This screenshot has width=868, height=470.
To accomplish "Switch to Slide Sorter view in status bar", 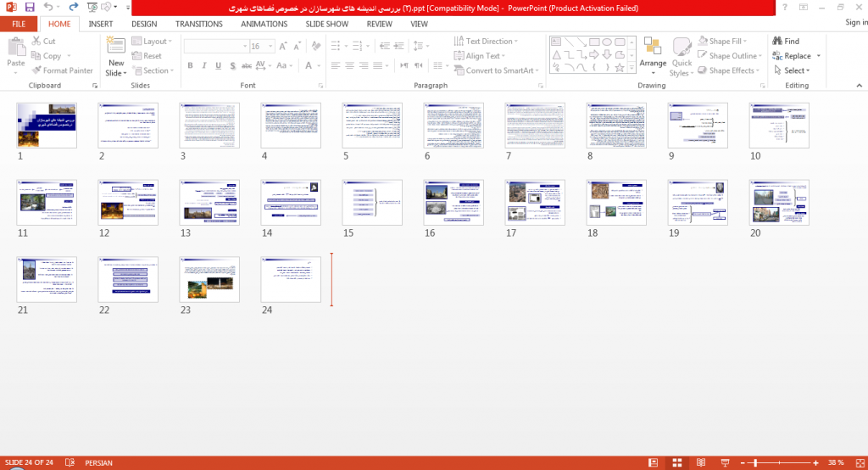I will tap(676, 463).
